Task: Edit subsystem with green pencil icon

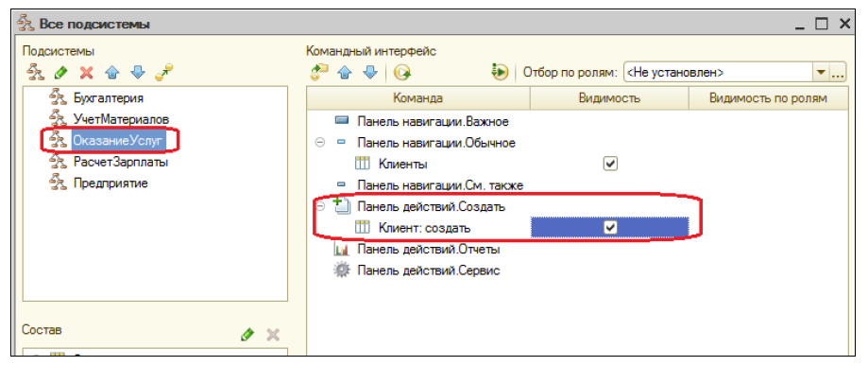Action: point(60,72)
